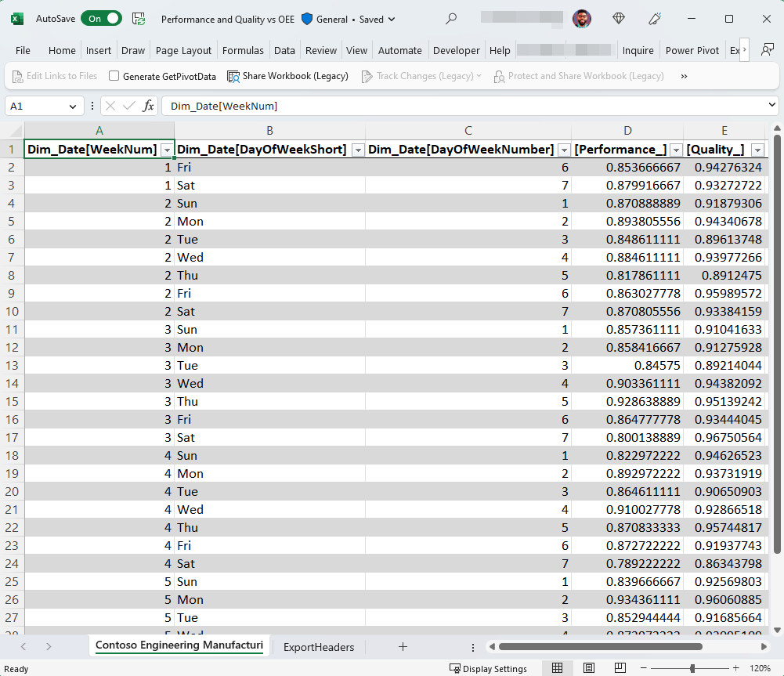784x676 pixels.
Task: Open Display Settings from the status bar
Action: point(488,668)
